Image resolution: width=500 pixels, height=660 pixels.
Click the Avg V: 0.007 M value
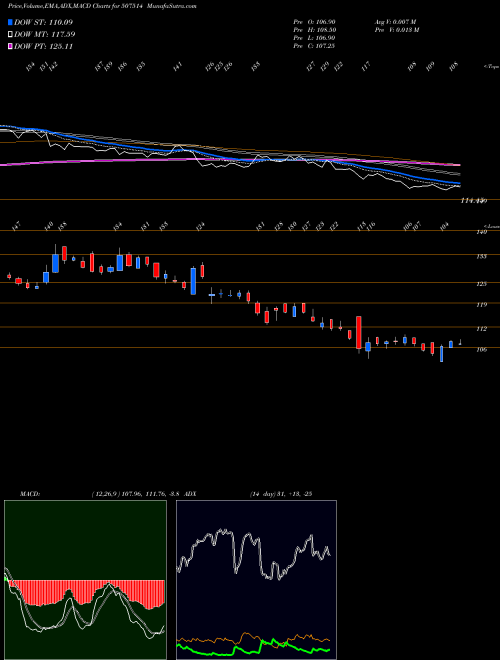[x=396, y=21]
